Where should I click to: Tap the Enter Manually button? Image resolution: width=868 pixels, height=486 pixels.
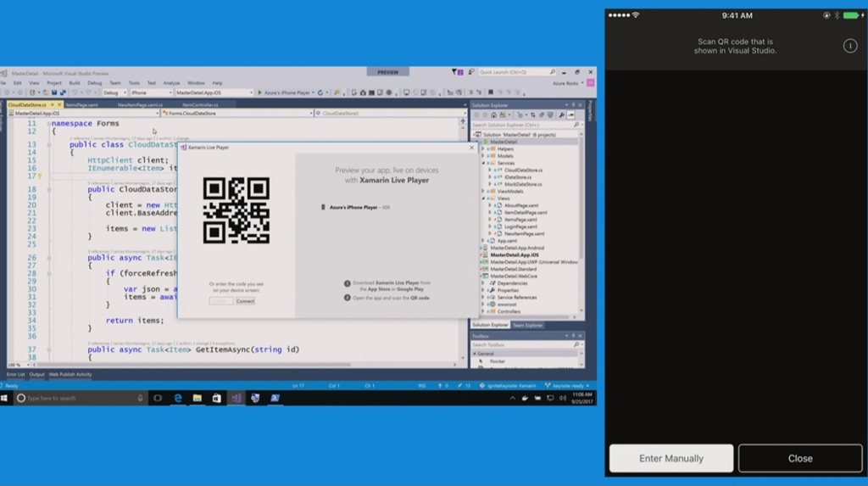(x=671, y=458)
